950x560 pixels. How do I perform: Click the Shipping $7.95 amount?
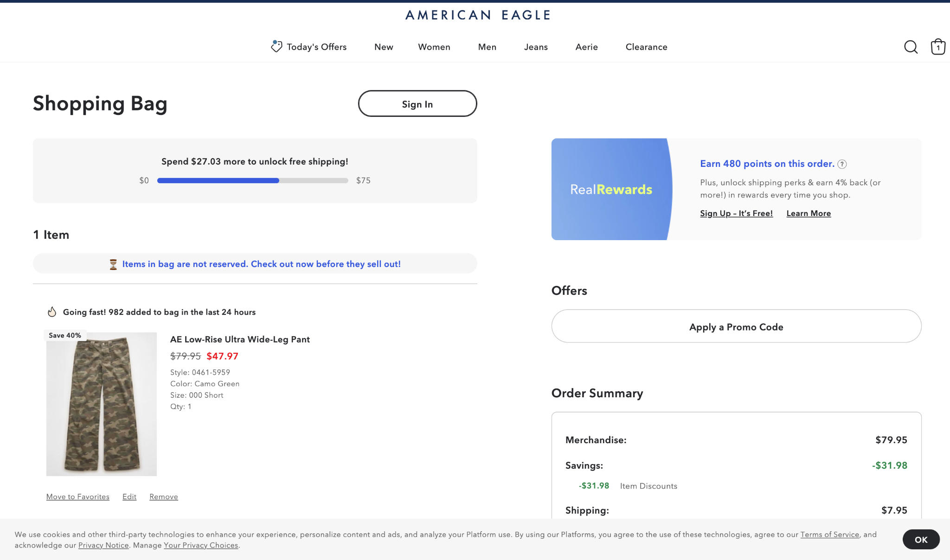pyautogui.click(x=894, y=510)
